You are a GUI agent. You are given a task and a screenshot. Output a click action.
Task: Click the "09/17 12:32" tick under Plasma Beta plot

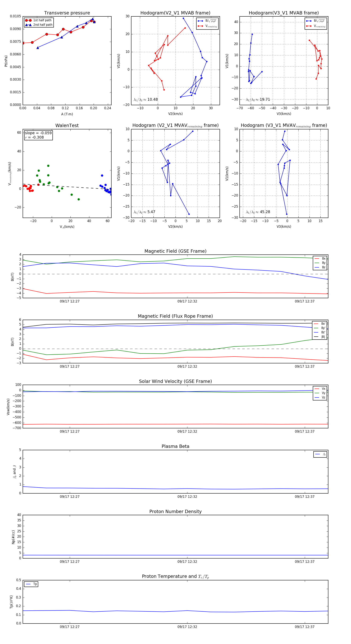click(x=187, y=497)
